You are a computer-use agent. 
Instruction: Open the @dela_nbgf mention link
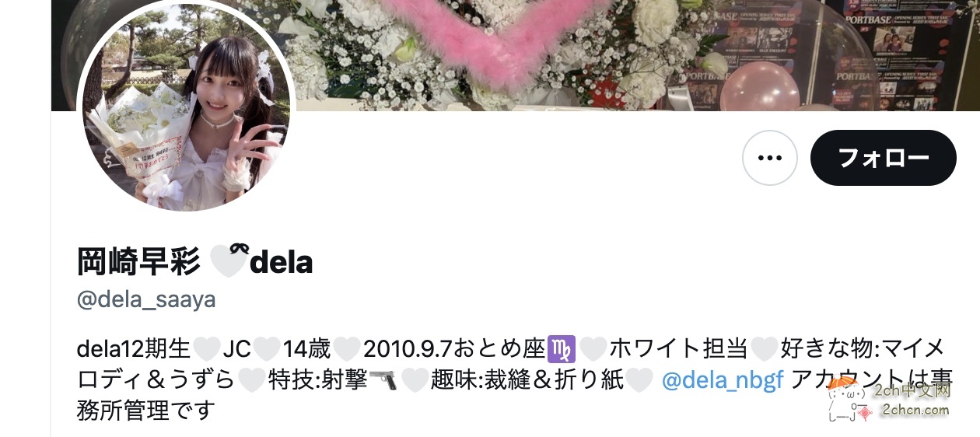(x=723, y=380)
